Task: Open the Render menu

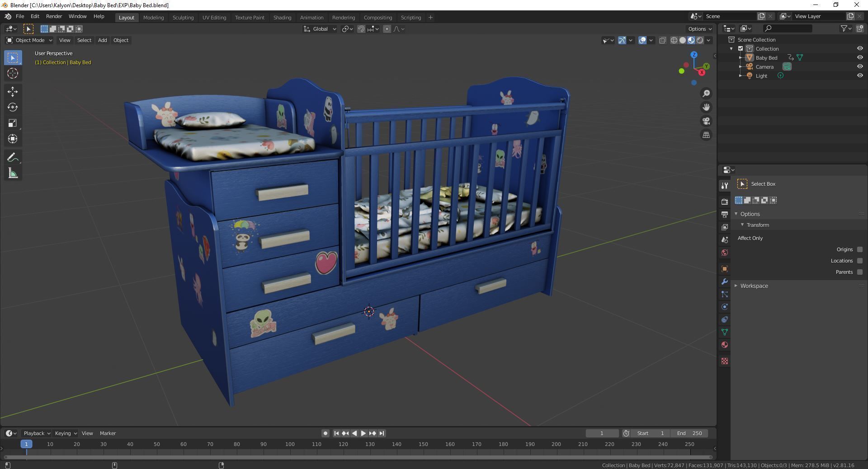Action: [54, 16]
